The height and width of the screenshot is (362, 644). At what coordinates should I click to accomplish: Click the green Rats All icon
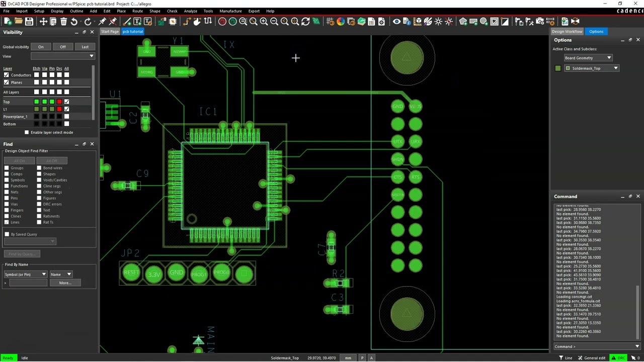[232, 22]
